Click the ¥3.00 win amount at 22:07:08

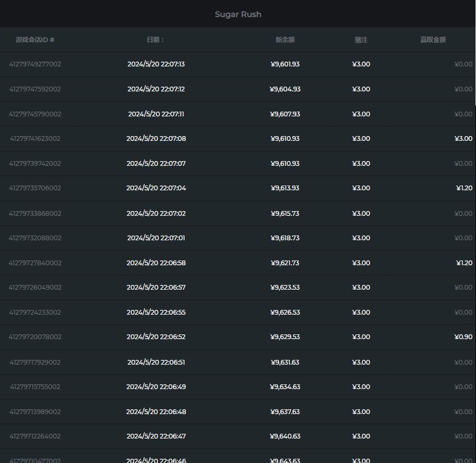(463, 139)
